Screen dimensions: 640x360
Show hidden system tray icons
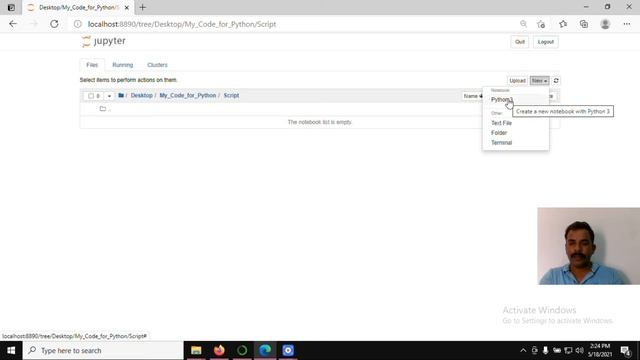[523, 351]
